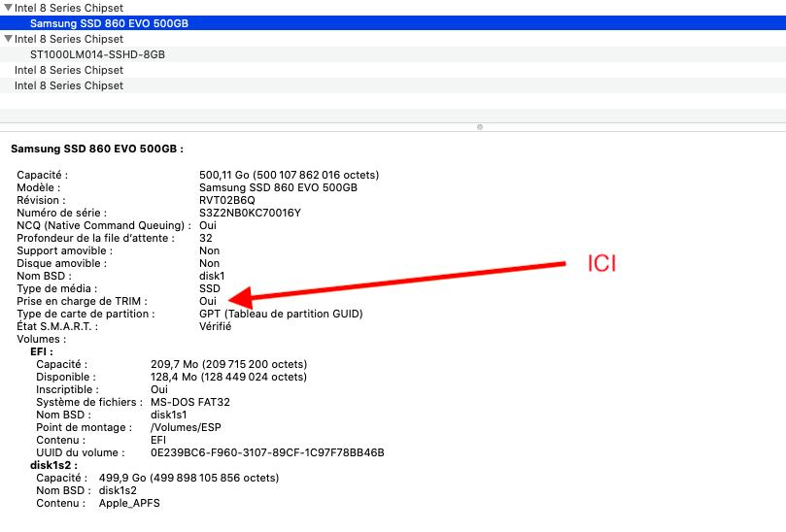Image resolution: width=786 pixels, height=532 pixels.
Task: Collapse the first Intel 8 Series Chipset triangle
Action: coord(8,8)
